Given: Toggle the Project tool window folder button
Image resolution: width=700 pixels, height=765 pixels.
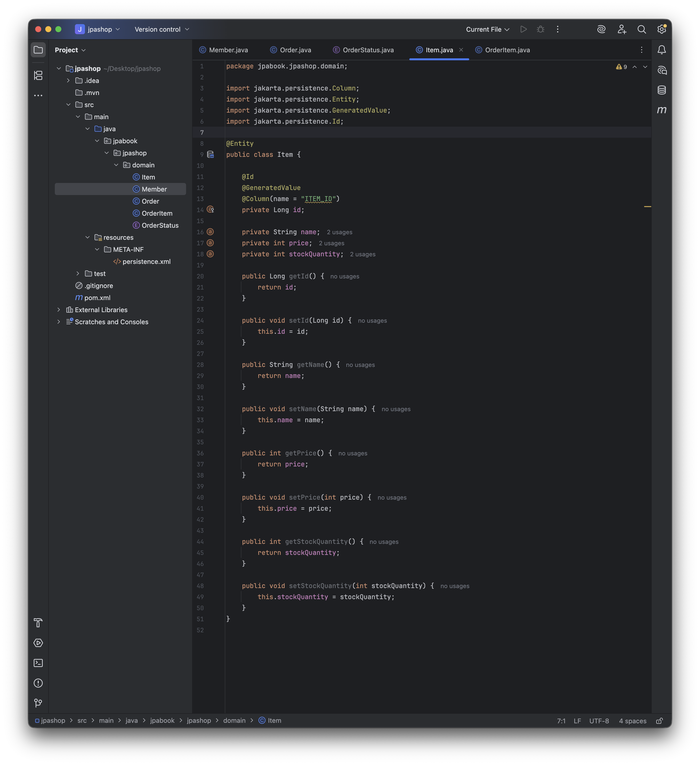Looking at the screenshot, I should point(38,50).
